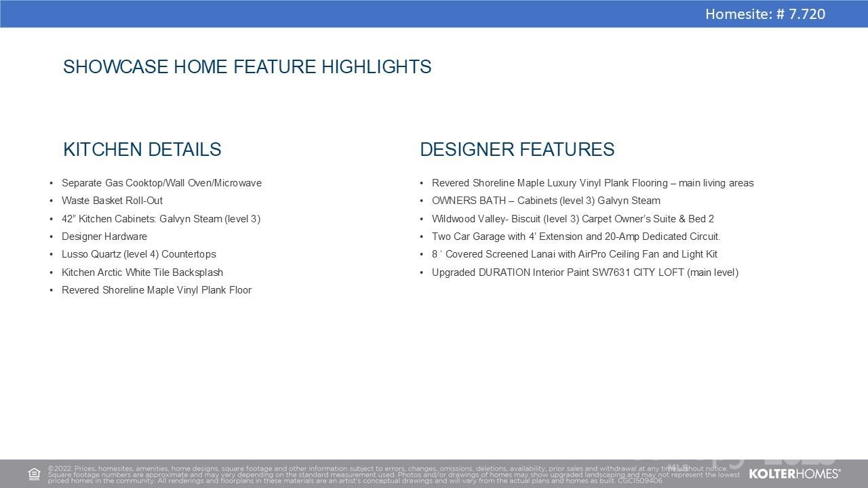868x488 pixels.
Task: Select Lusso Quartz (level 4) Countertops text
Action: 138,254
